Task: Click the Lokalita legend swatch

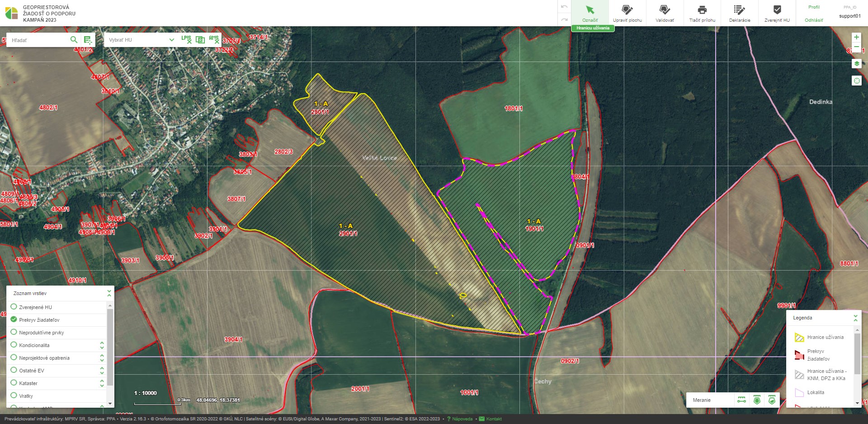Action: coord(799,392)
